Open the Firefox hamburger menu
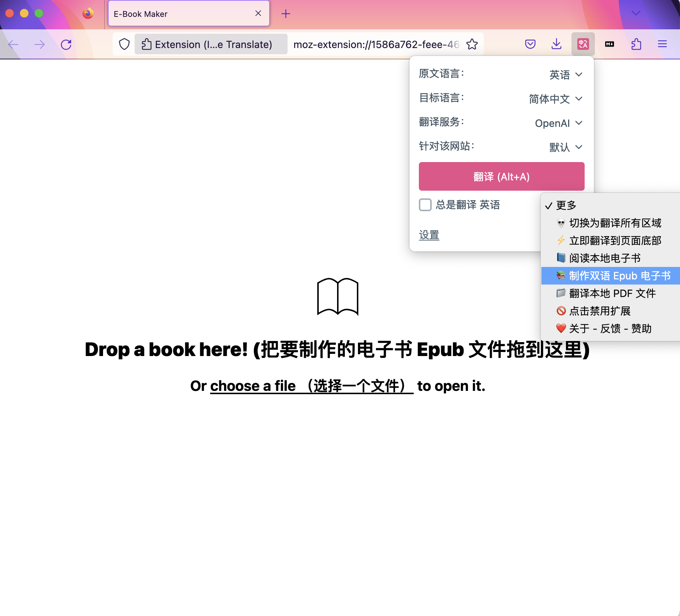 click(x=663, y=44)
